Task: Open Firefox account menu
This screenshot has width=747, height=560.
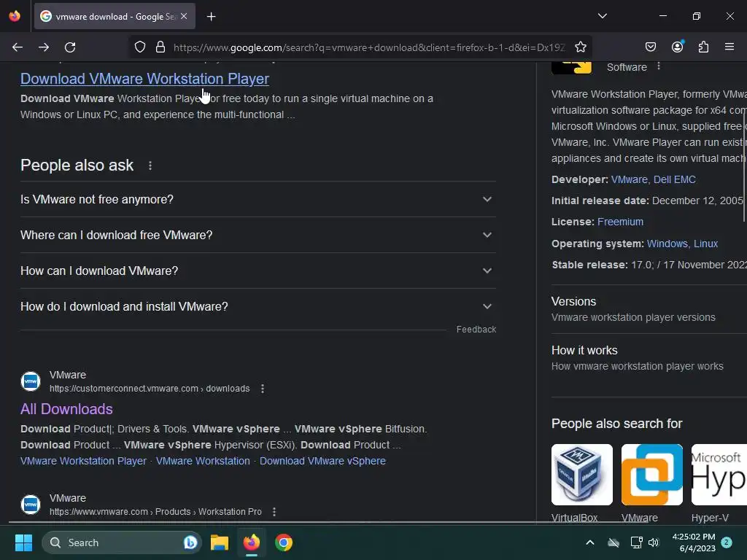Action: [x=677, y=47]
